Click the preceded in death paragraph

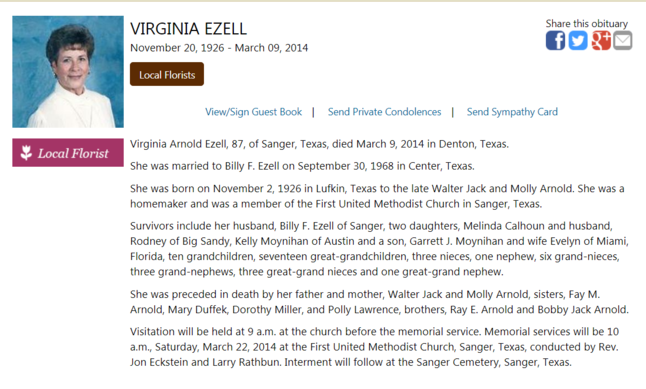point(379,302)
